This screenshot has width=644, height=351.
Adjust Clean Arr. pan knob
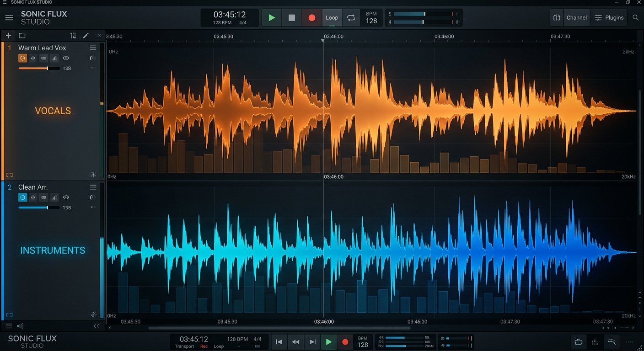tap(93, 197)
